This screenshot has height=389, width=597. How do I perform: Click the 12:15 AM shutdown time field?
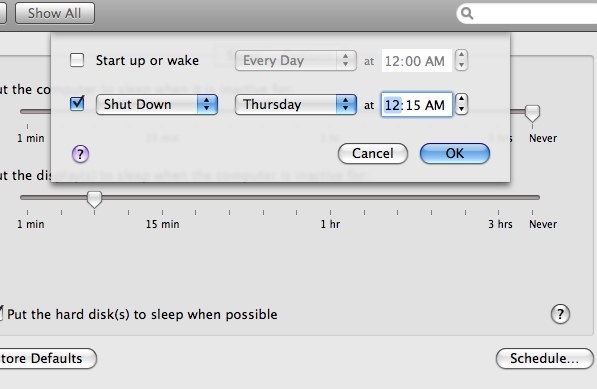[417, 104]
